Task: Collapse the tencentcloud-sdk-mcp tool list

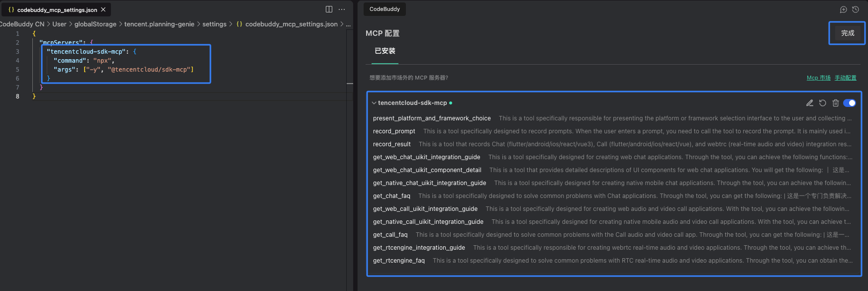Action: tap(374, 103)
